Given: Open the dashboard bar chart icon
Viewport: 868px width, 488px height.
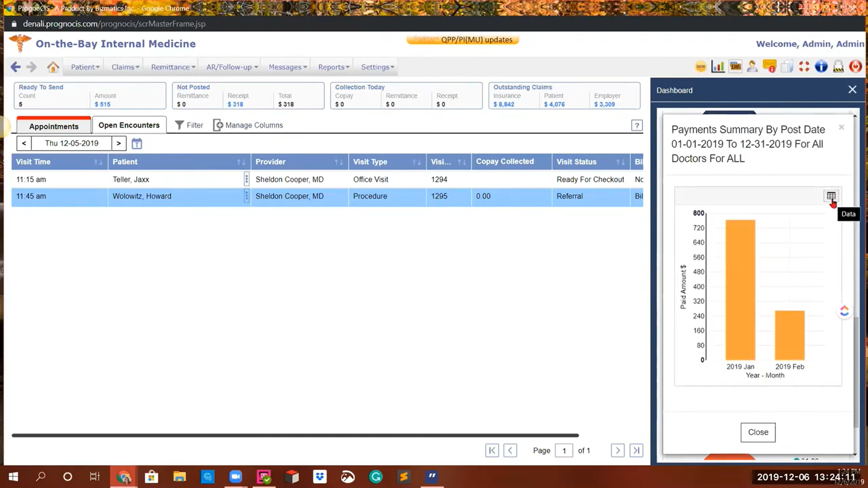Looking at the screenshot, I should click(x=717, y=67).
